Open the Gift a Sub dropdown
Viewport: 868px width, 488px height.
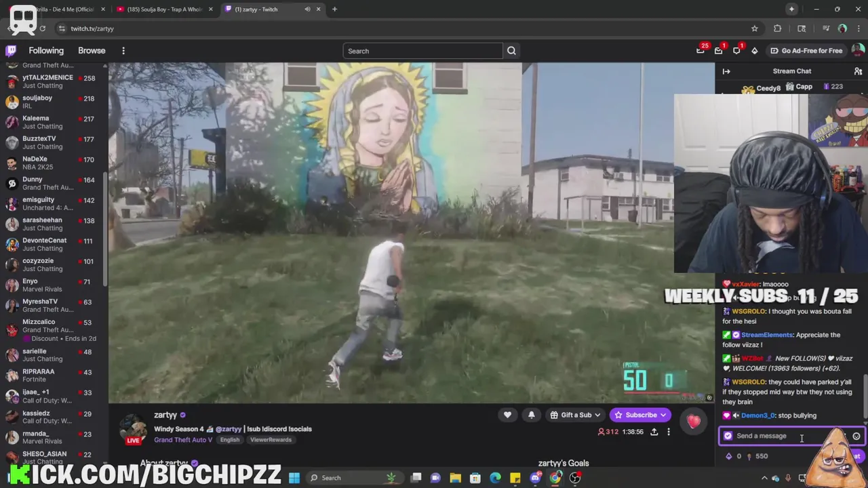tap(597, 415)
